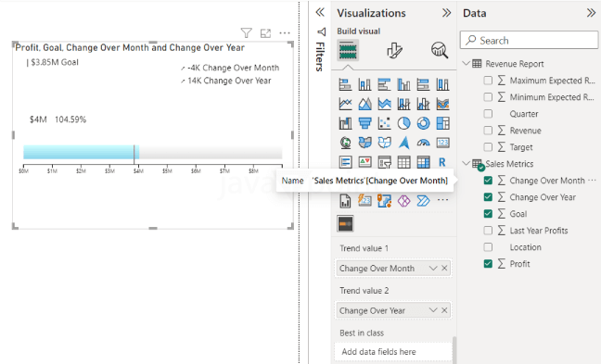
Task: Uncheck the Change Over Year field
Action: [x=488, y=197]
